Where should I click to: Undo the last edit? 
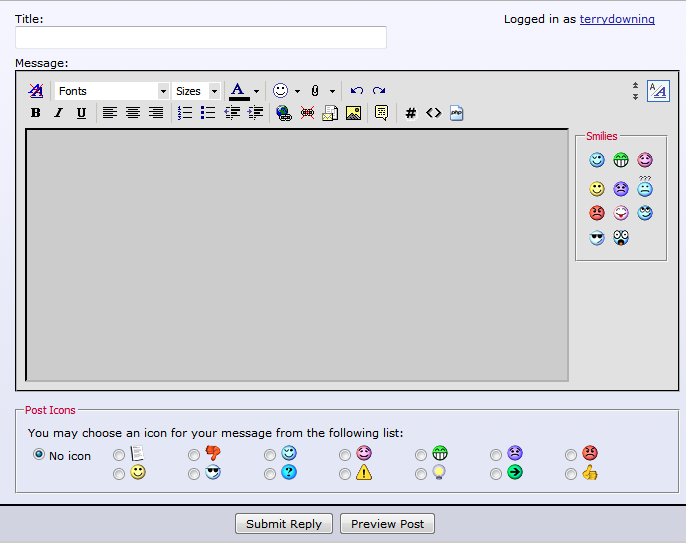coord(357,91)
